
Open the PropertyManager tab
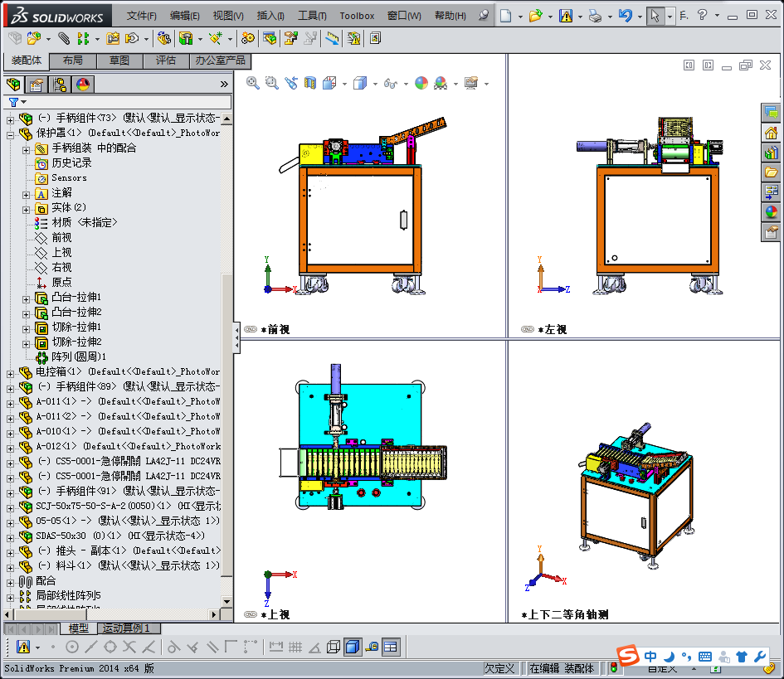pos(36,85)
